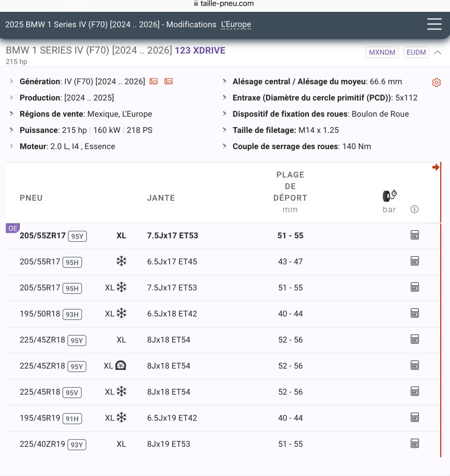Click snowflake icon on 205/55R17 6.5Jx17 row
Image resolution: width=450 pixels, height=476 pixels.
pos(121,261)
